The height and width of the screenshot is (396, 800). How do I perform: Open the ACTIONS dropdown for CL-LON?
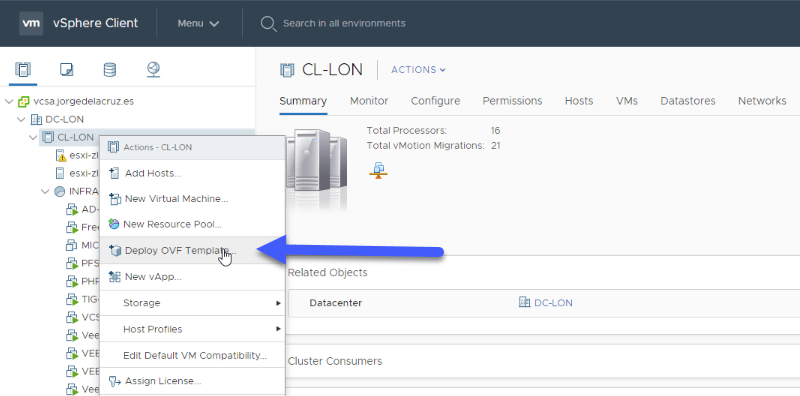coord(418,70)
